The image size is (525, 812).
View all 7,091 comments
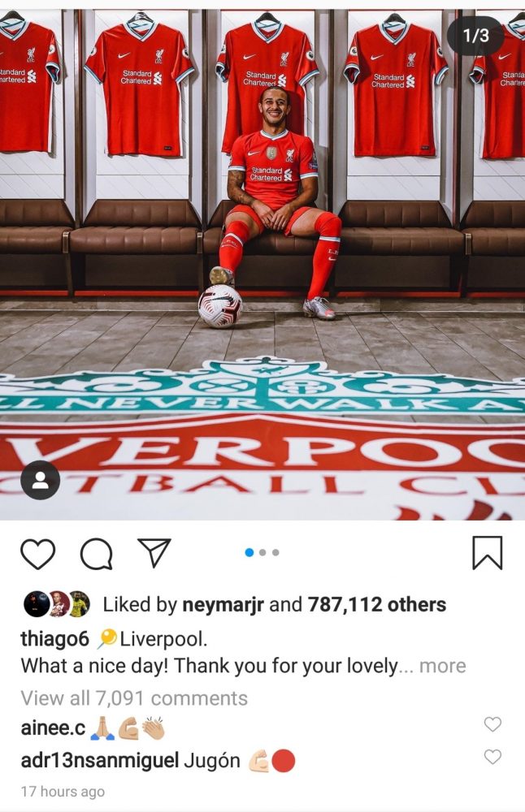(134, 698)
